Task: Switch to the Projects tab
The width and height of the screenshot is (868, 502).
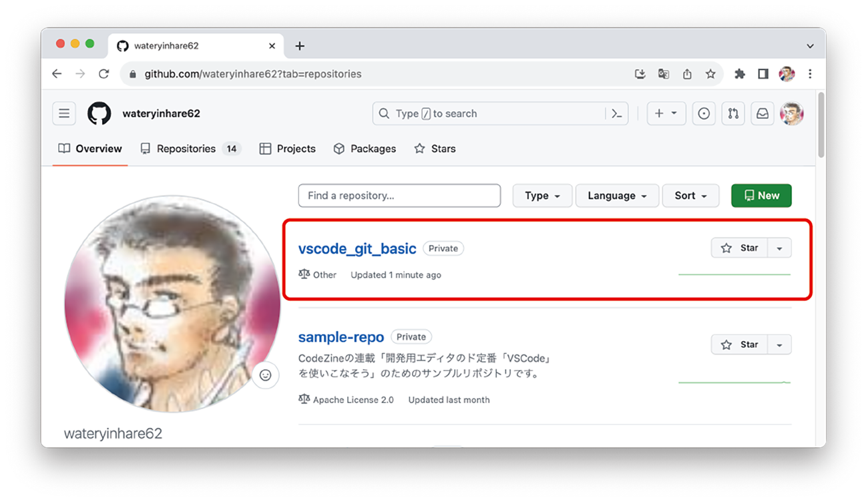Action: pyautogui.click(x=288, y=149)
